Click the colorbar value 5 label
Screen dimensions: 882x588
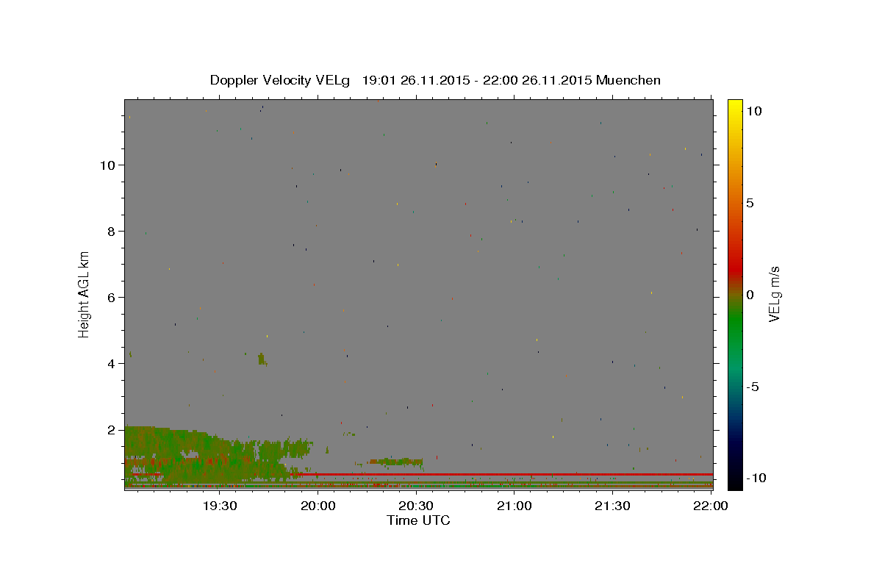[x=750, y=203]
